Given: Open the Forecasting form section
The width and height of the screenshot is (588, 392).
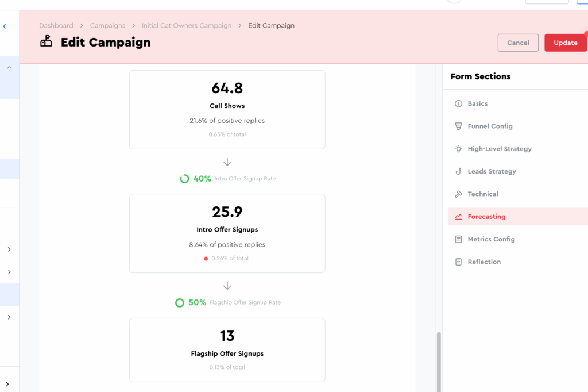Looking at the screenshot, I should (486, 217).
